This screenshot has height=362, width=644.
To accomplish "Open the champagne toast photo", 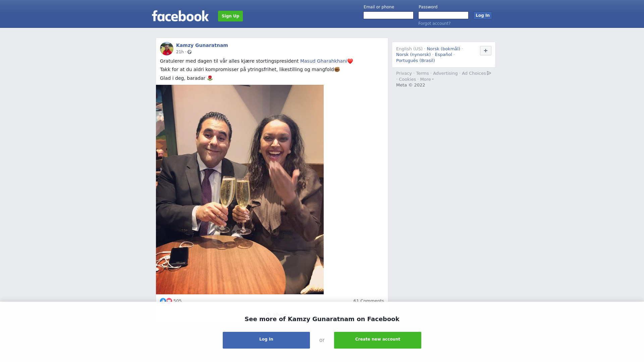I will [x=240, y=189].
